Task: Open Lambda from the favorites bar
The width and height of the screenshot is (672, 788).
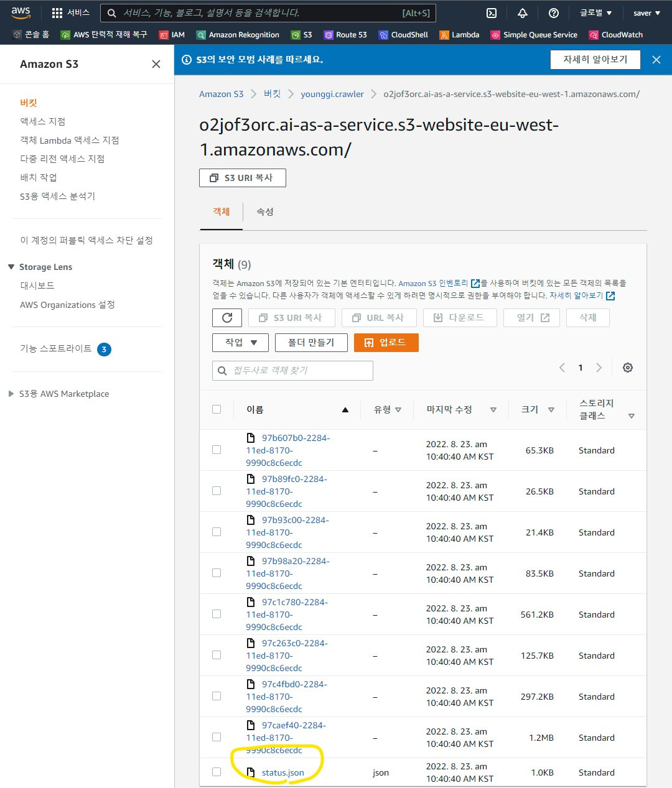Action: point(459,35)
